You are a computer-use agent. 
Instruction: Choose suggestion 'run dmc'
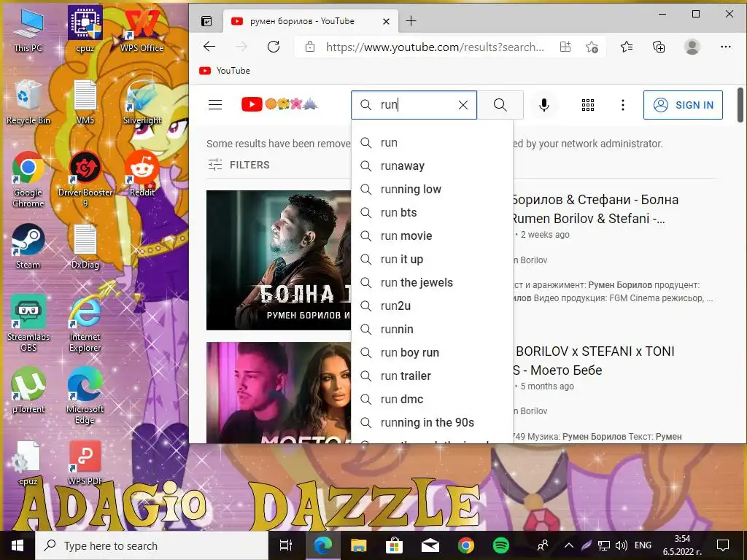[432, 399]
